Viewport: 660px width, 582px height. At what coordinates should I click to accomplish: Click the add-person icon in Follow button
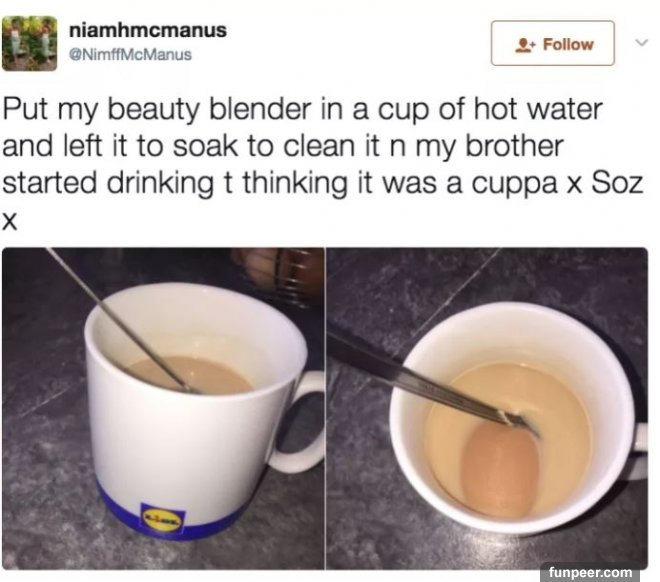(525, 44)
